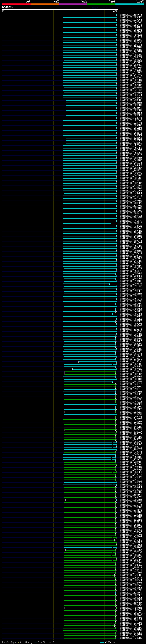
Task: Select the UniRef100_Q7V390 label
Action: pyautogui.click(x=131, y=331)
